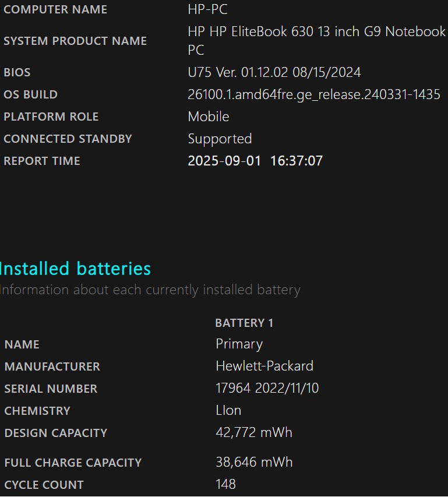Viewport: 448px width, 497px height.
Task: Click the battery information subtitle text
Action: point(150,290)
